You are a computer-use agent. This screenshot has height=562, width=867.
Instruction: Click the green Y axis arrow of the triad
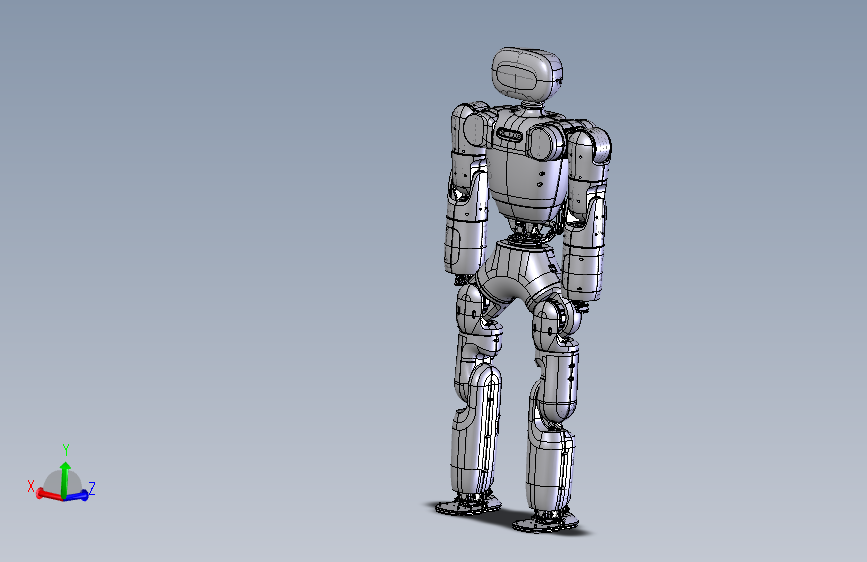coord(65,479)
